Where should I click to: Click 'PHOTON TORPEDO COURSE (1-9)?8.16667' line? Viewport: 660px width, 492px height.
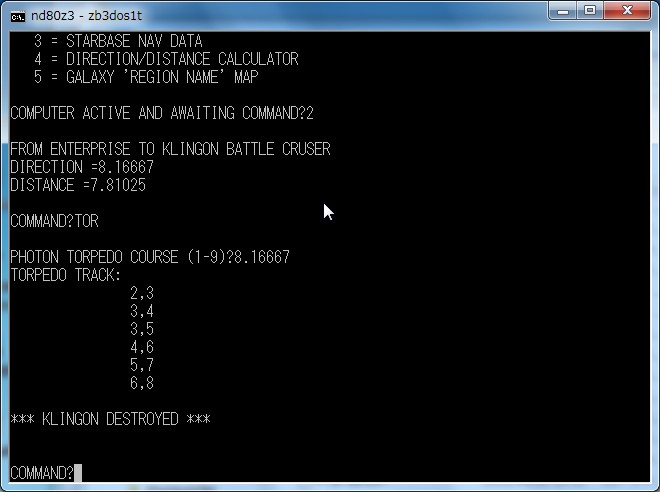pyautogui.click(x=150, y=257)
